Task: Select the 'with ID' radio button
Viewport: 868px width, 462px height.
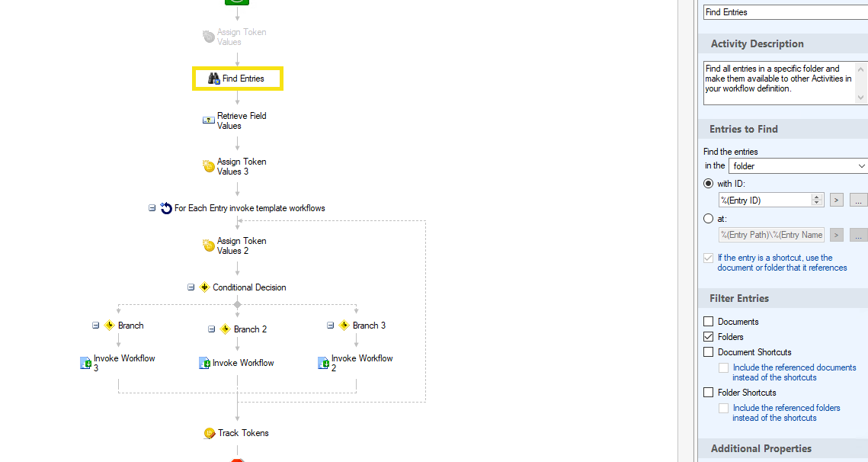Action: coord(708,184)
